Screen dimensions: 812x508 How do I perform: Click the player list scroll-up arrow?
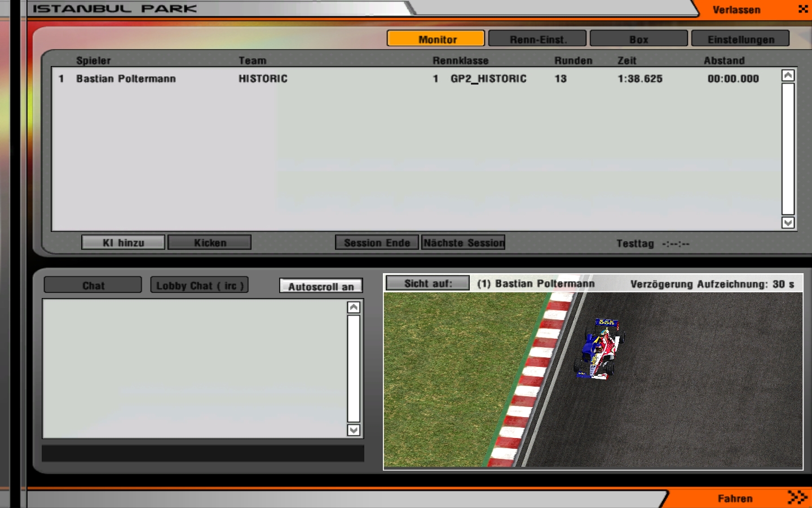[x=788, y=76]
